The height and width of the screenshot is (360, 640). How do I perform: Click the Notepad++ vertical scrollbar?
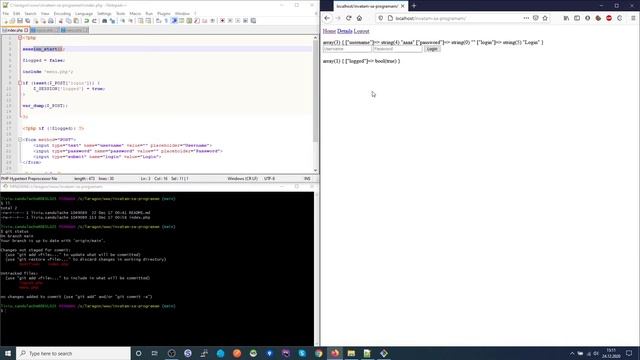tap(316, 104)
